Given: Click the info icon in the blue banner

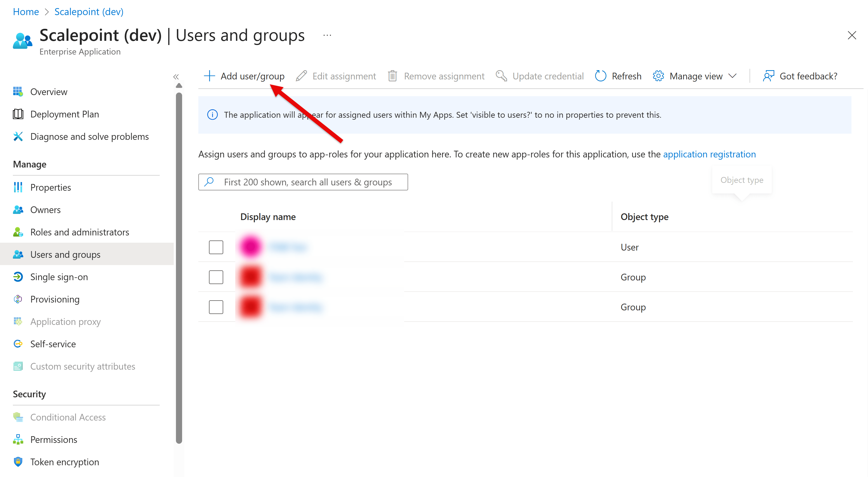Looking at the screenshot, I should [x=212, y=115].
